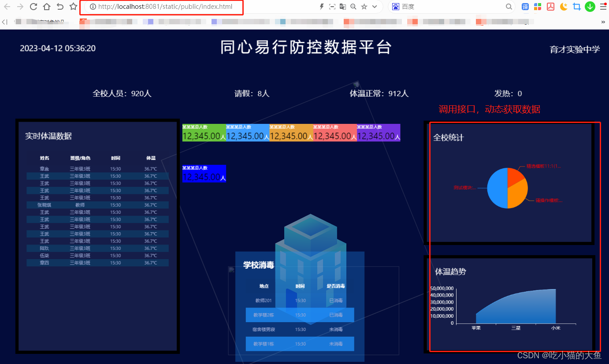This screenshot has height=364, width=609.
Task: Click the 全校人员：920人 statistic
Action: 122,93
